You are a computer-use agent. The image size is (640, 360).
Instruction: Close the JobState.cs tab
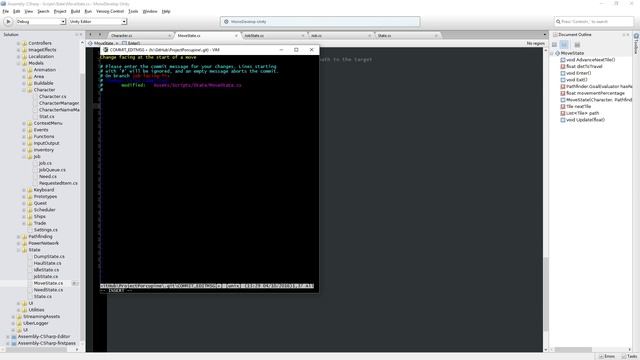[x=303, y=36]
